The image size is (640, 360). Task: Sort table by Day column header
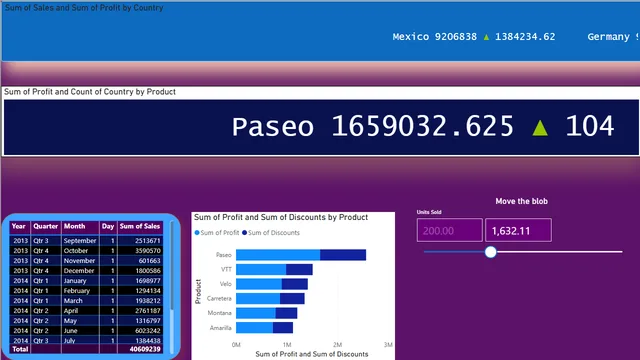(108, 227)
